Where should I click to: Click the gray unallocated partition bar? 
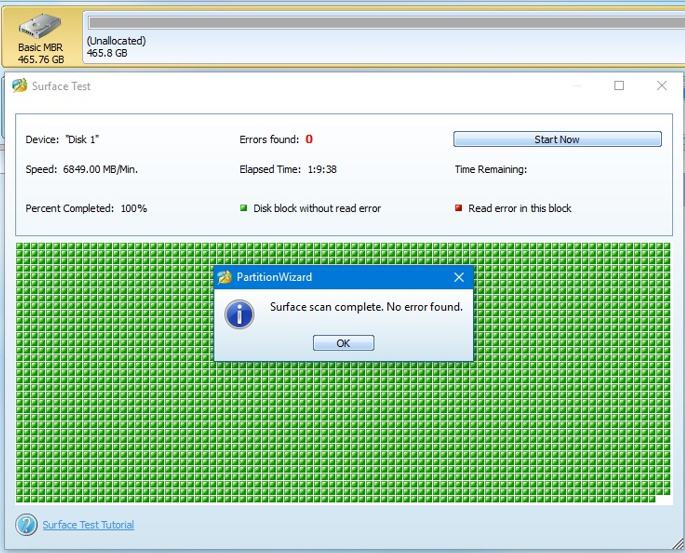coord(386,23)
